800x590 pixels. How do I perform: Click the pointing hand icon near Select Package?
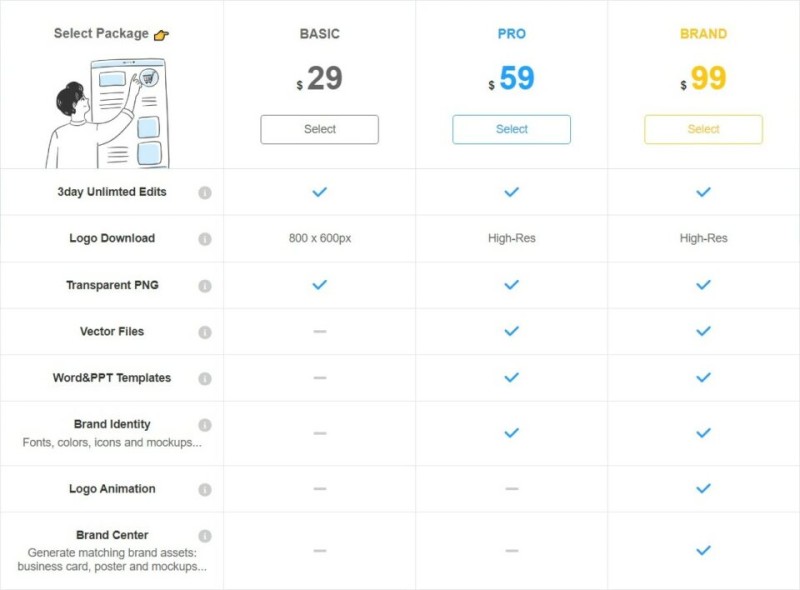(x=161, y=35)
